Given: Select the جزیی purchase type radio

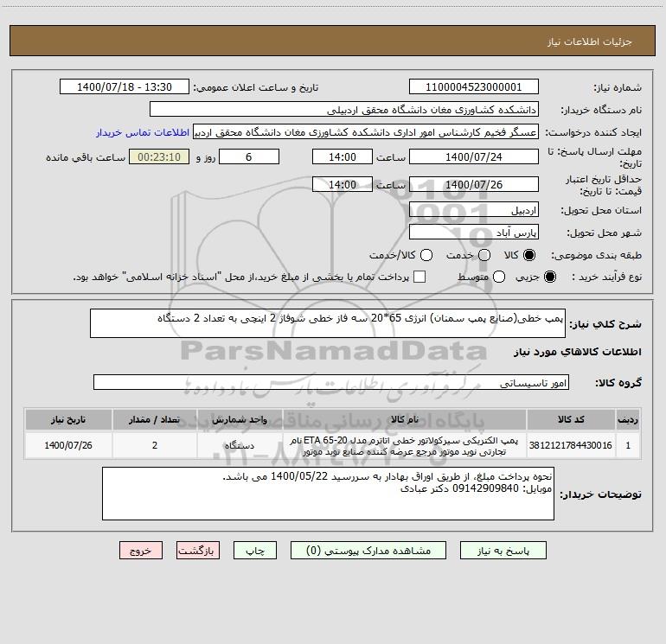Looking at the screenshot, I should pos(549,277).
